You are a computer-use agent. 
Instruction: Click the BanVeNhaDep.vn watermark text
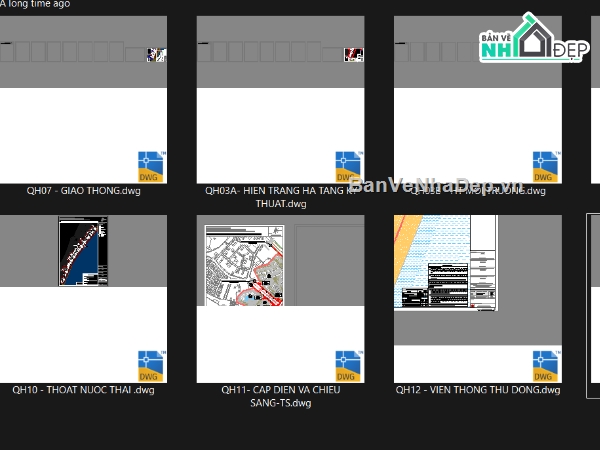click(436, 186)
